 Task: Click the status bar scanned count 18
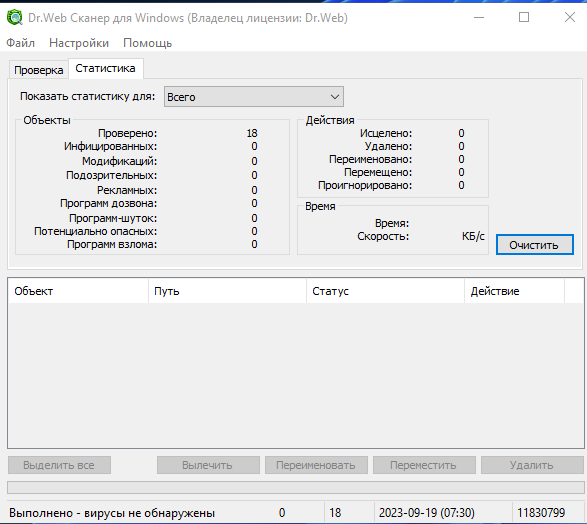click(x=335, y=513)
